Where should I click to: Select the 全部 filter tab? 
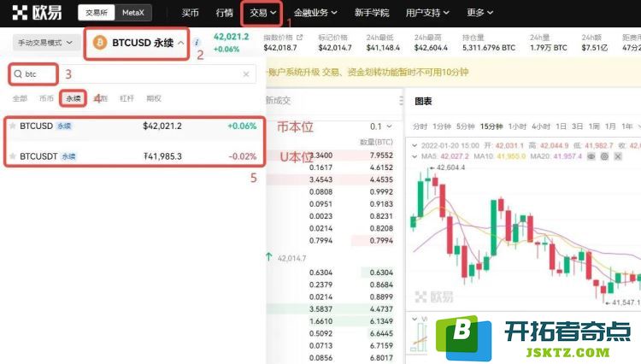(x=20, y=98)
